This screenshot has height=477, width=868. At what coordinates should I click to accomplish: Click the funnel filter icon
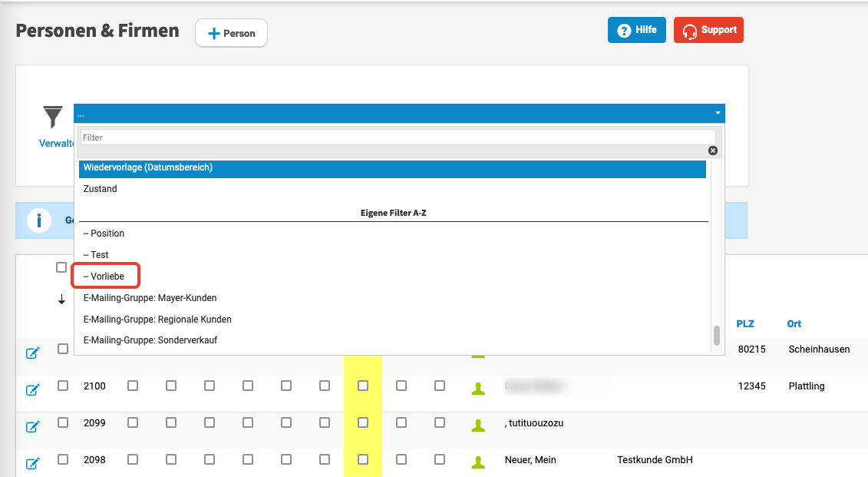tap(53, 118)
